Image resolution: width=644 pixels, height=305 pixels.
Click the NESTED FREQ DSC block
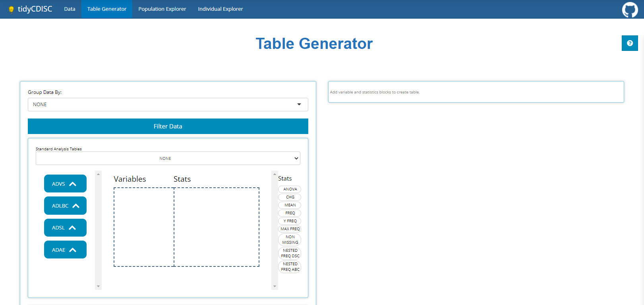click(290, 253)
